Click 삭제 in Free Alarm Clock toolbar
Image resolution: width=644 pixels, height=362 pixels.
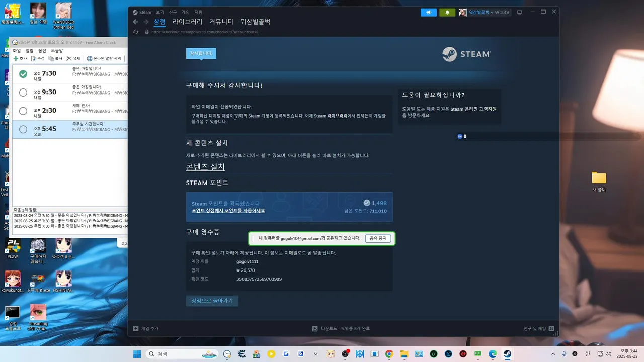(x=73, y=58)
